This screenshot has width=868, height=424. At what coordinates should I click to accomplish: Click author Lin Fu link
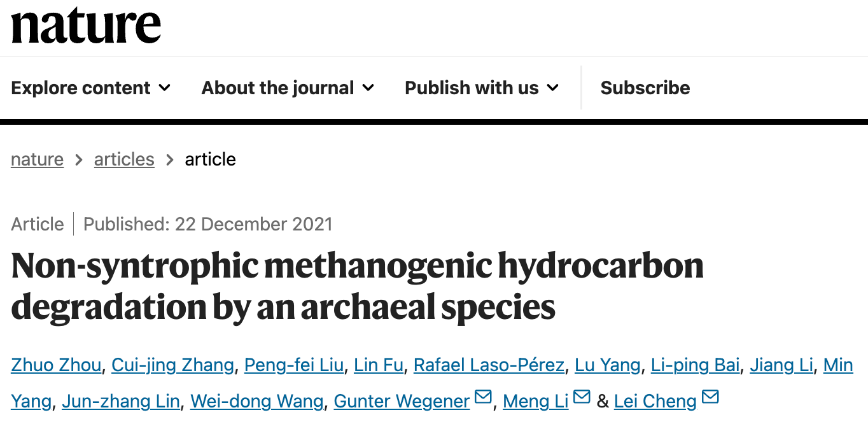click(379, 365)
